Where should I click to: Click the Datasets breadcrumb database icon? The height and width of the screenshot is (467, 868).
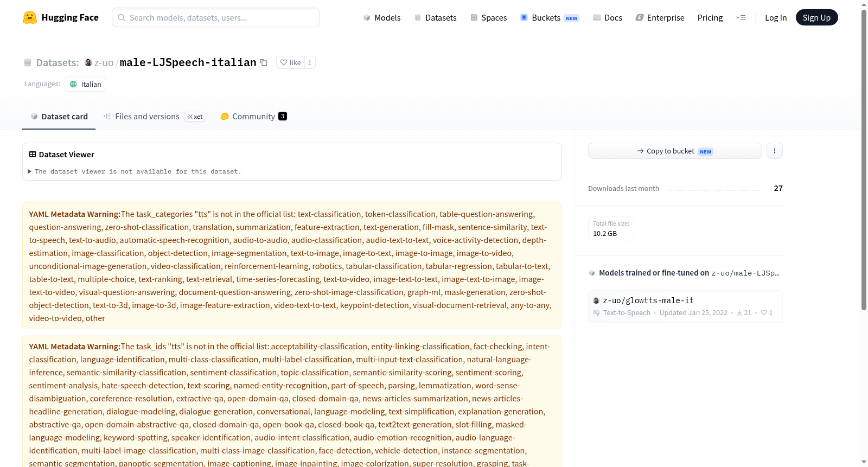(x=28, y=63)
